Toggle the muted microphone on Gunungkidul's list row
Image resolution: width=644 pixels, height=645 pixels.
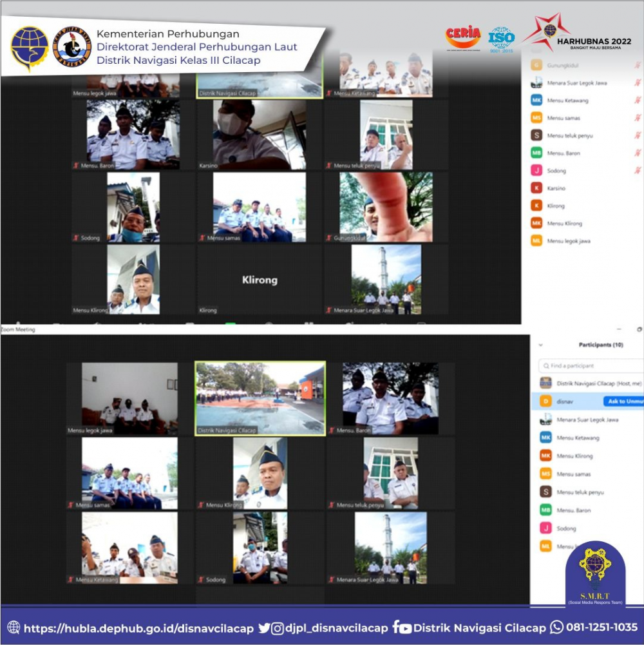point(638,65)
